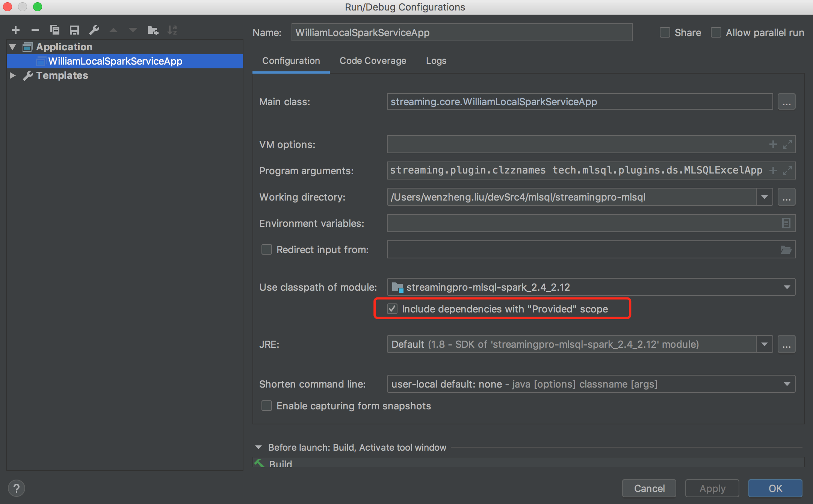This screenshot has width=813, height=504.
Task: Toggle the Share checkbox
Action: click(665, 33)
